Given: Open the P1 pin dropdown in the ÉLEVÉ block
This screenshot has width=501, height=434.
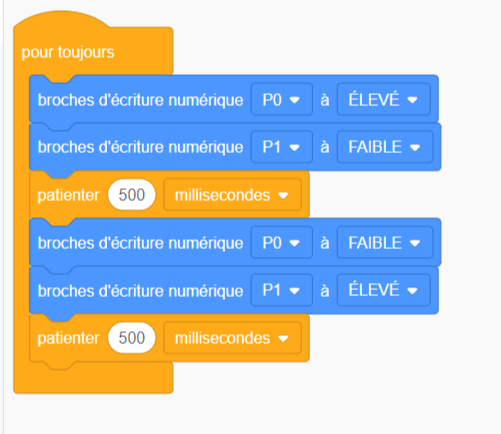Looking at the screenshot, I should tap(282, 290).
